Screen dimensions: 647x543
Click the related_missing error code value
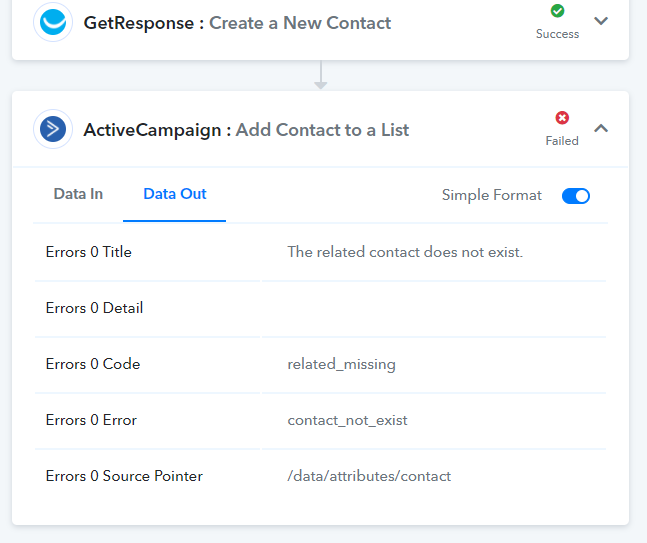pos(341,364)
